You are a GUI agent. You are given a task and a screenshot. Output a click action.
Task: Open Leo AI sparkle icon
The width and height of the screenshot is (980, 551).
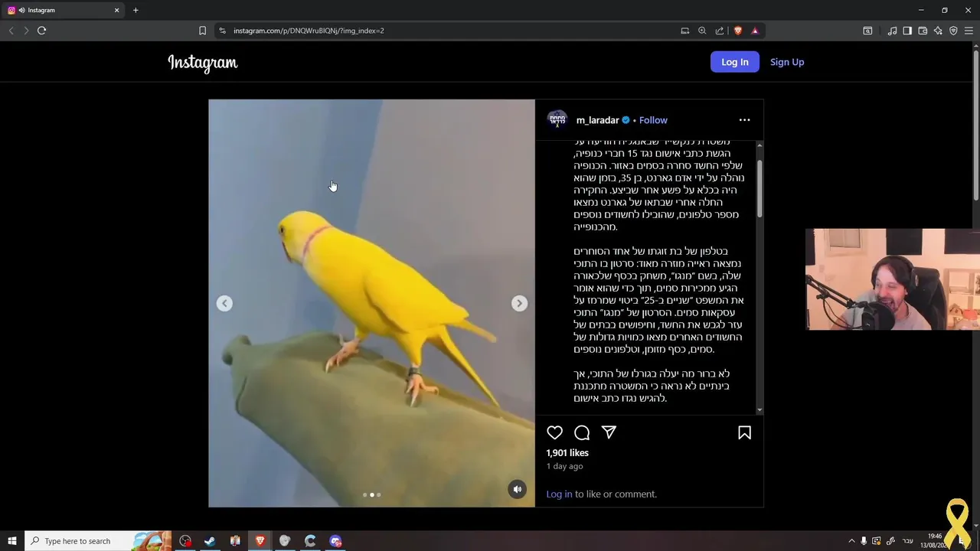(938, 31)
